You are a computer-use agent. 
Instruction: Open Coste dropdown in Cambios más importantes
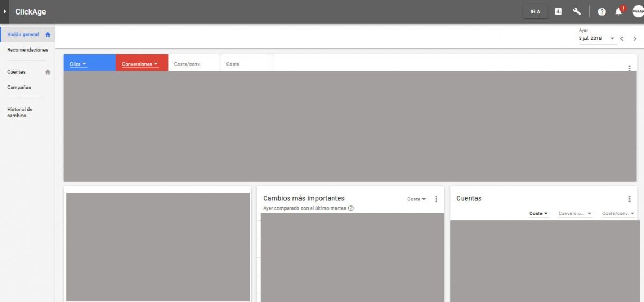click(x=416, y=199)
